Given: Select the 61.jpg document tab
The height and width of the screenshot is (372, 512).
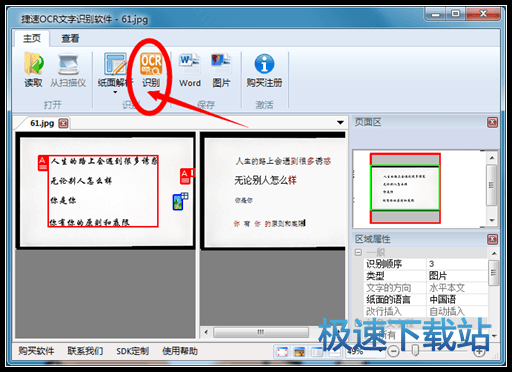Looking at the screenshot, I should click(x=42, y=123).
